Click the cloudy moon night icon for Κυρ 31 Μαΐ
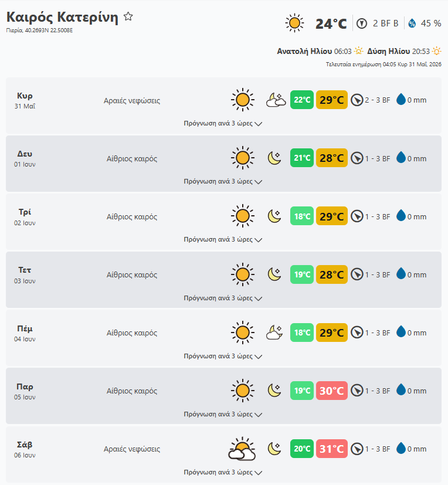 276,100
